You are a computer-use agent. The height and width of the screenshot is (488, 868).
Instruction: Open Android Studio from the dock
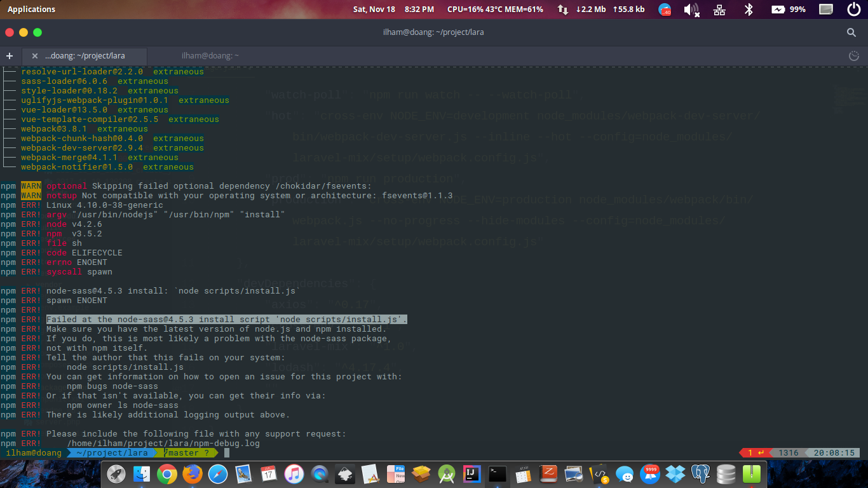[x=446, y=474]
